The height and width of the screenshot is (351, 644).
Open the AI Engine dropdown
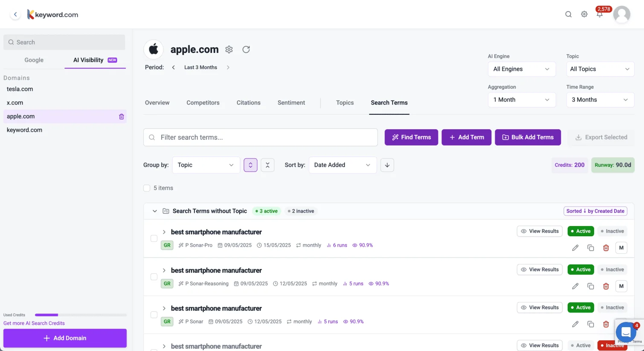click(x=522, y=69)
